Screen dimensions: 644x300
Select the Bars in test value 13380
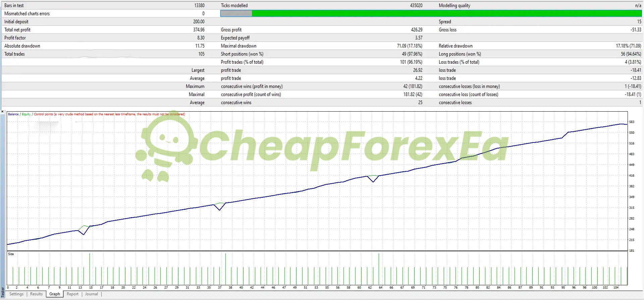[199, 6]
